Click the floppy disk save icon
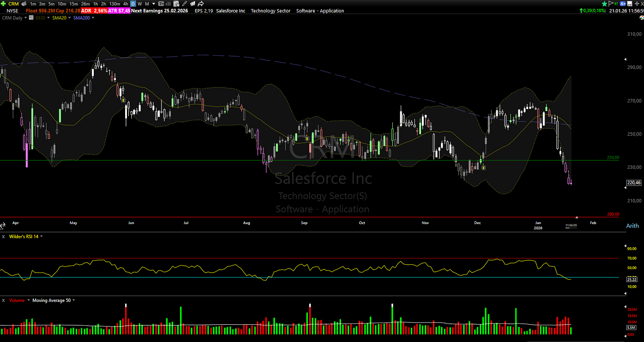 point(629,4)
